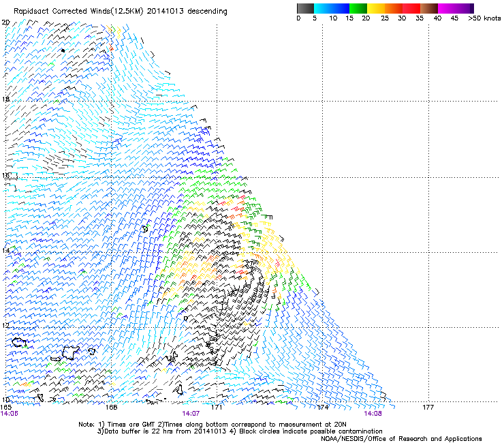Click the latitude label 14
The height and width of the screenshot is (443, 504).
(5, 250)
